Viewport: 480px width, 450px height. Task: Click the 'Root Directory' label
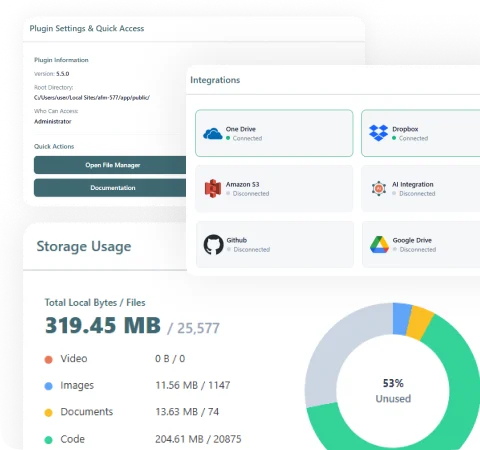[x=53, y=87]
